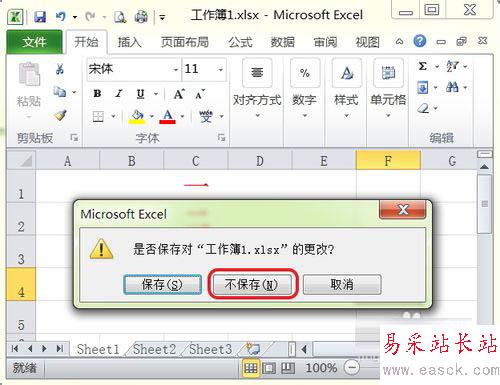Viewport: 500px width, 385px height.
Task: Open Excel Help question mark icon
Action: pyautogui.click(x=420, y=41)
